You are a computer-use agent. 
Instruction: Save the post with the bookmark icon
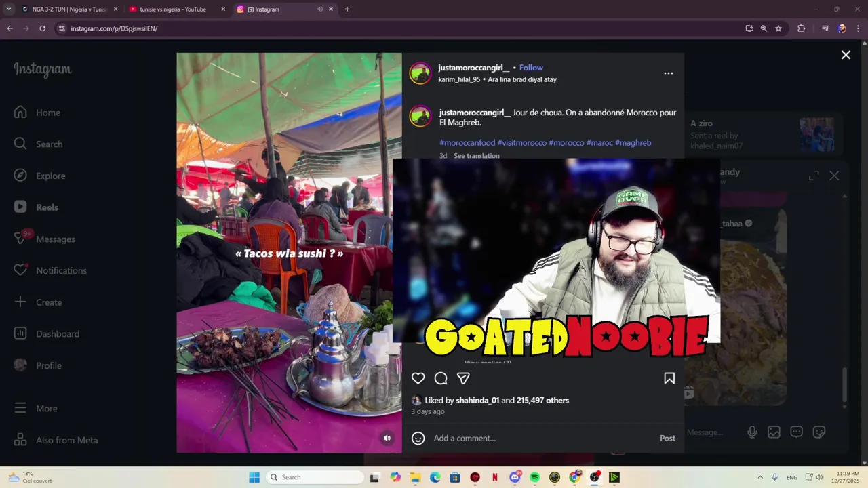(669, 378)
